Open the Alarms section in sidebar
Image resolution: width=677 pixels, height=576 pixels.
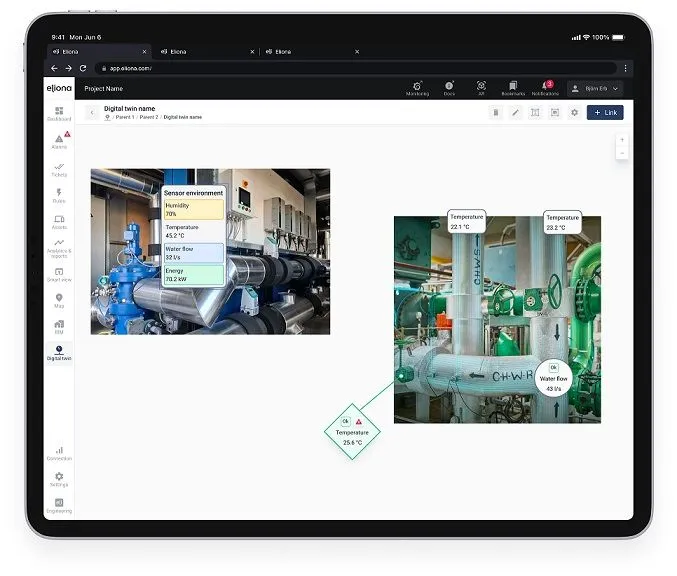click(x=59, y=141)
